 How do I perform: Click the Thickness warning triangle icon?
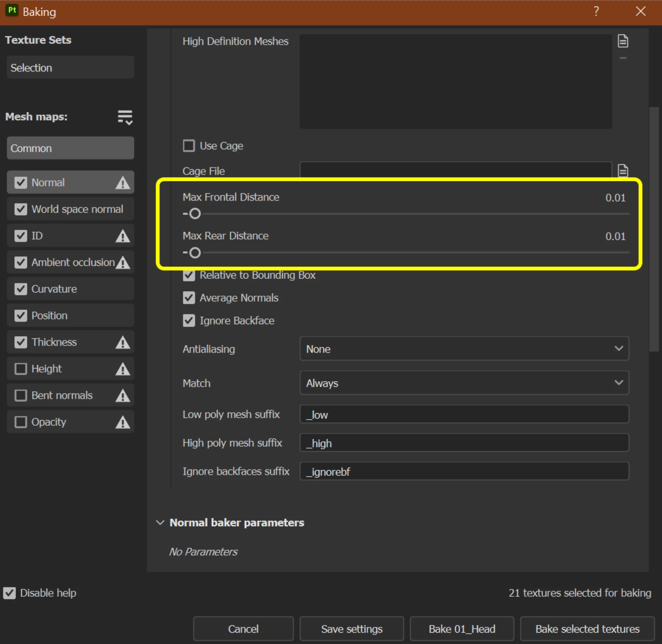(123, 342)
